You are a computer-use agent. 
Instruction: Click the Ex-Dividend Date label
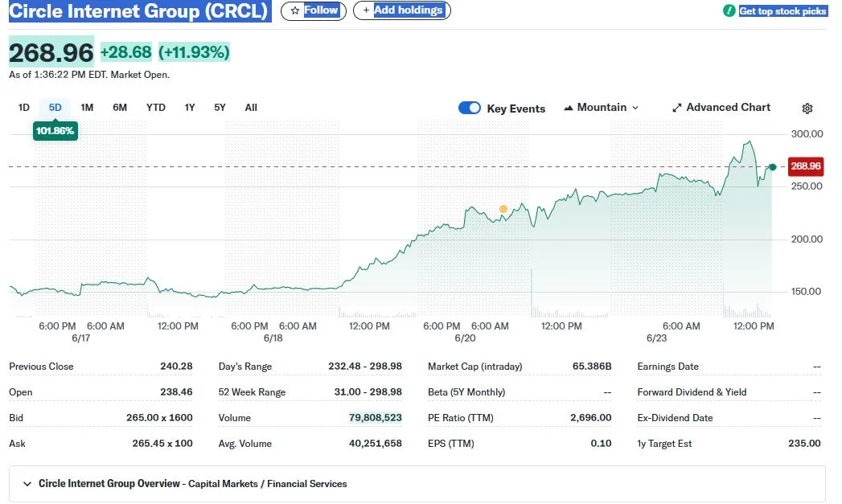click(x=675, y=418)
